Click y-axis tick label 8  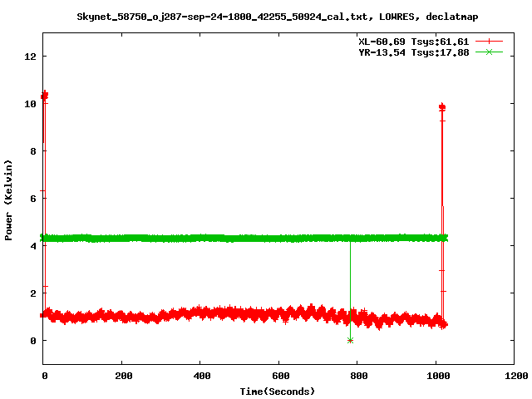33,151
